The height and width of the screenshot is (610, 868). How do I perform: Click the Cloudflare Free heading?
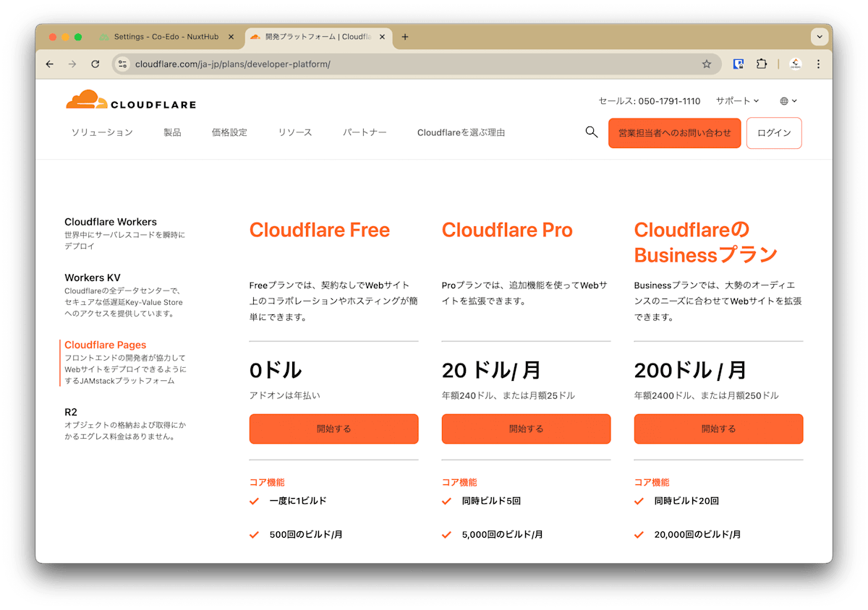click(x=320, y=230)
